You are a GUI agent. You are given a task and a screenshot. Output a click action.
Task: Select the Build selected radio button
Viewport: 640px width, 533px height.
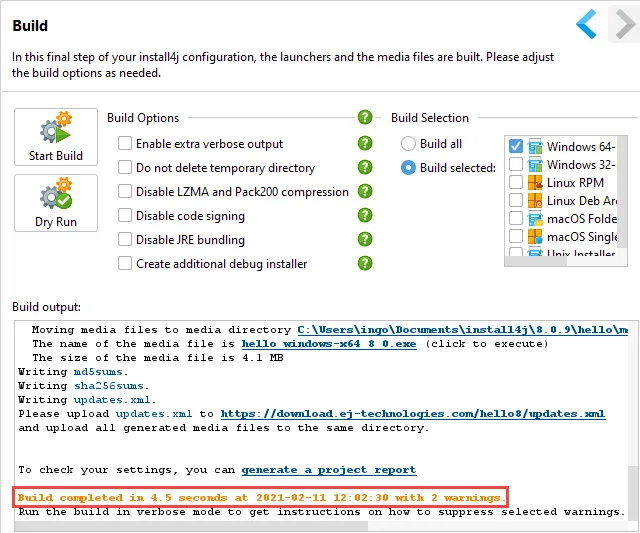coord(408,168)
